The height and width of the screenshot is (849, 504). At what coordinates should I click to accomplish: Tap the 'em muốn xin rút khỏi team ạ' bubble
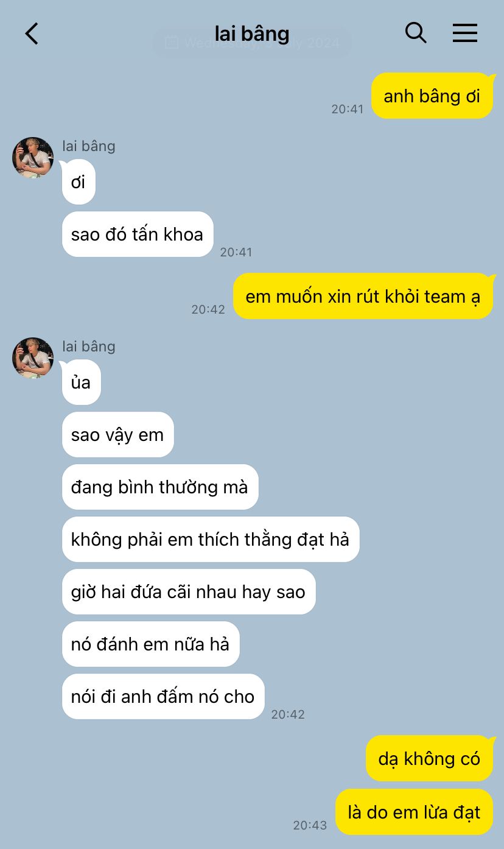[x=363, y=296]
